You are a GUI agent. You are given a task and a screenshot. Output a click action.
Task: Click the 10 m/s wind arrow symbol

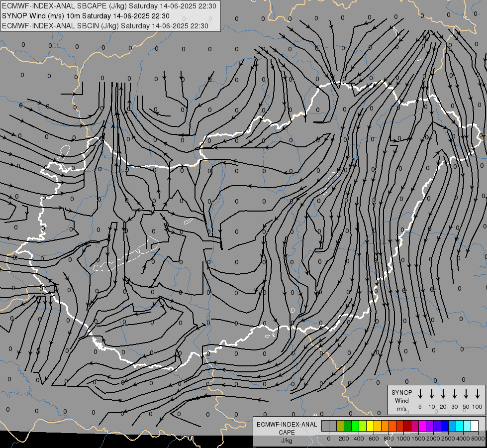click(x=432, y=394)
